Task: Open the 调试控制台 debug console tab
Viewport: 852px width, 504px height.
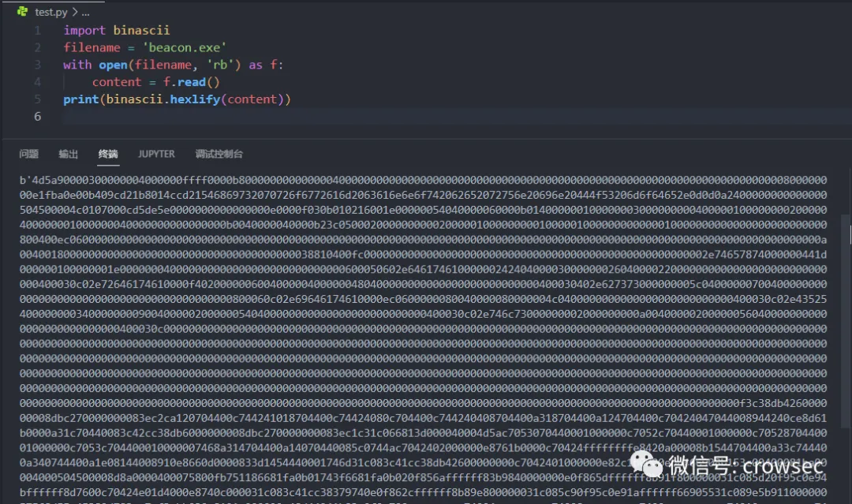Action: [x=219, y=155]
